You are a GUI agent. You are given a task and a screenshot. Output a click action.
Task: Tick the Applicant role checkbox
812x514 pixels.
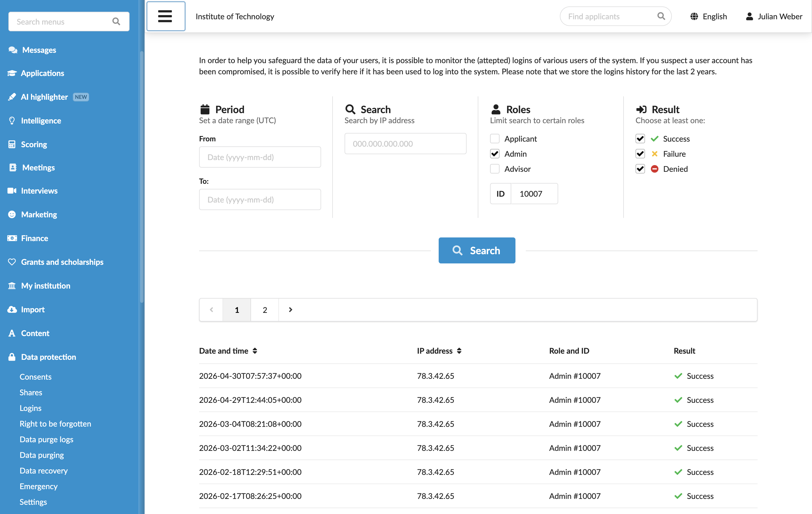(495, 139)
